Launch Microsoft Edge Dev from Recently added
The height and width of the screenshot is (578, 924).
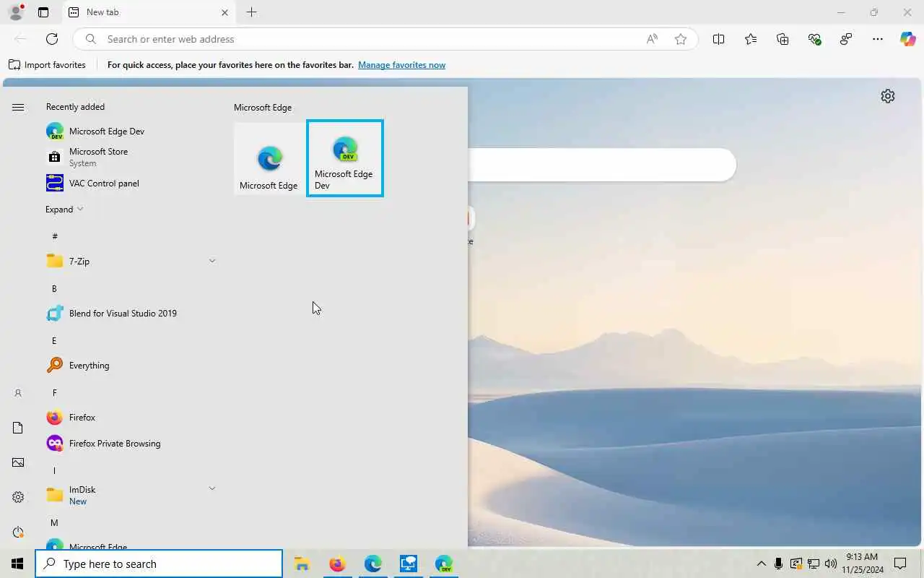pos(130,131)
